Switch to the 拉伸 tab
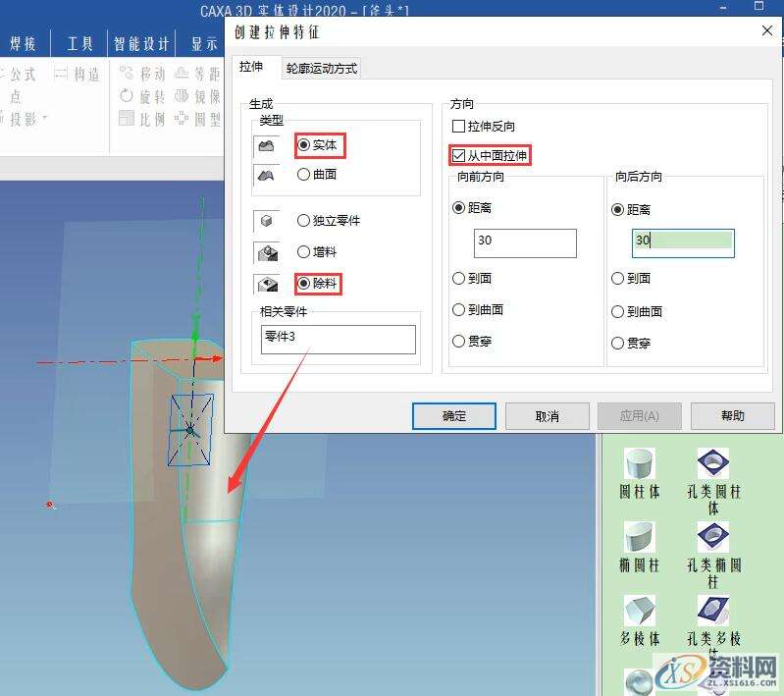This screenshot has width=784, height=696. (251, 67)
